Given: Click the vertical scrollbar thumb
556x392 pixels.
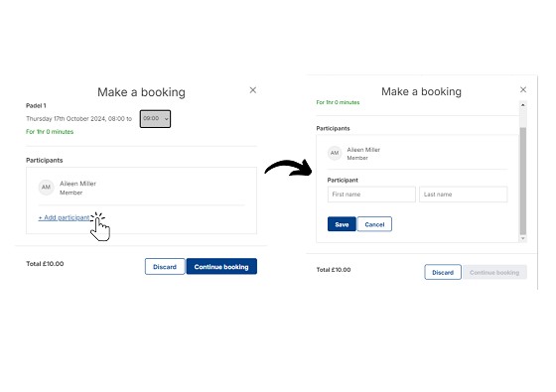Looking at the screenshot, I should coord(522,181).
